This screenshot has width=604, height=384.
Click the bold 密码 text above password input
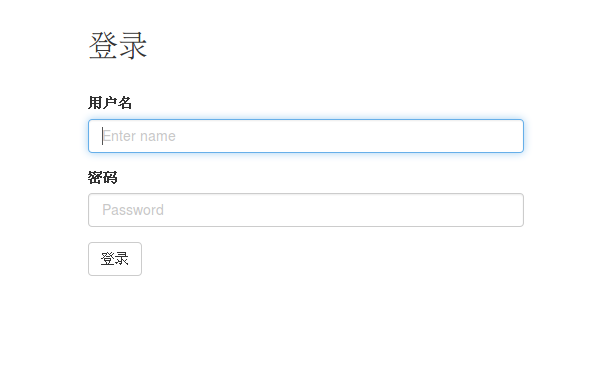102,178
